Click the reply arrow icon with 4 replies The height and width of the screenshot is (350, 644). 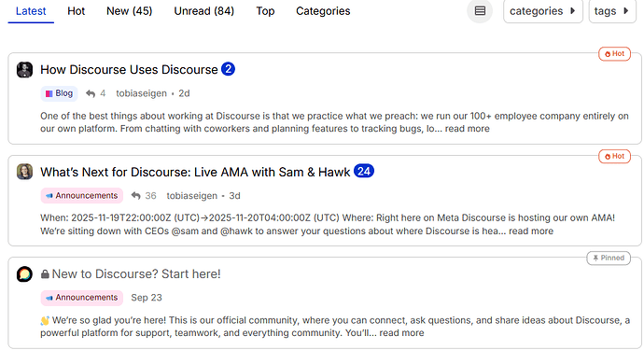pos(91,93)
